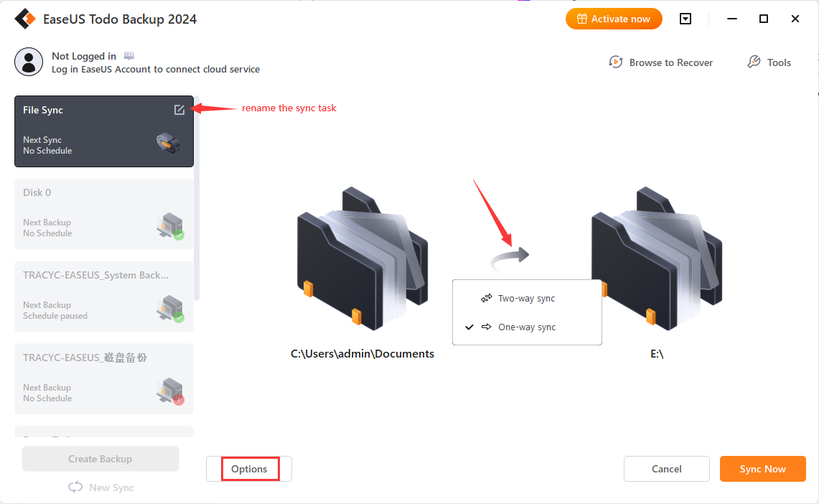The width and height of the screenshot is (819, 504).
Task: Select the One-way sync option
Action: [527, 327]
